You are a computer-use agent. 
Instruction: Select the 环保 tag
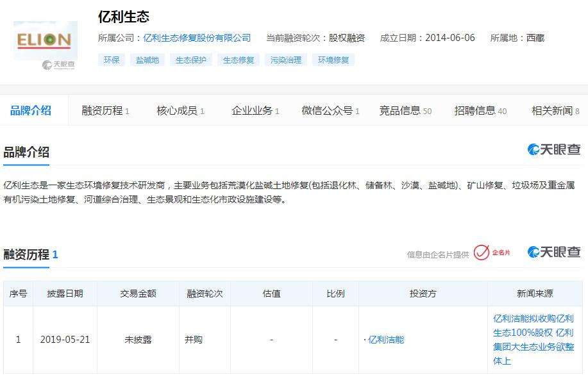[x=112, y=60]
